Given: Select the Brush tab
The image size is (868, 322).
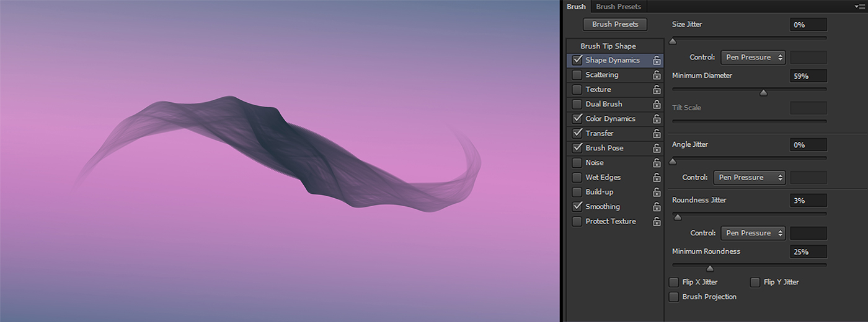Looking at the screenshot, I should click(576, 7).
